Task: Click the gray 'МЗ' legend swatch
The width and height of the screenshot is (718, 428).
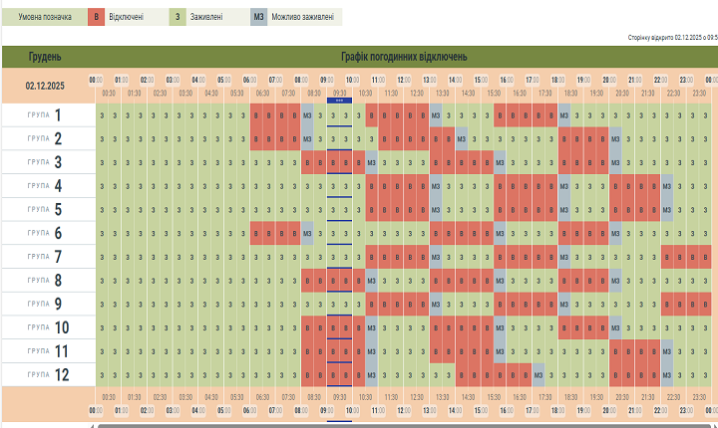Action: coord(259,17)
